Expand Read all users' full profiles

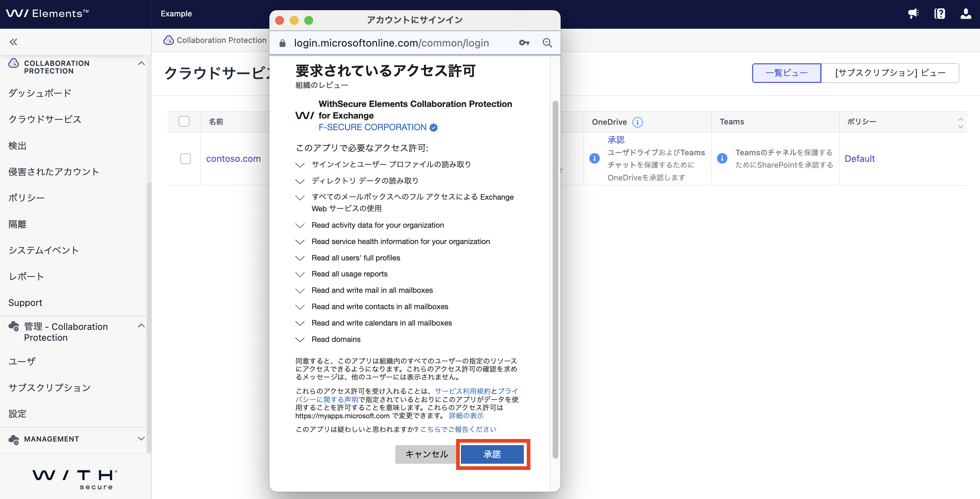pyautogui.click(x=300, y=258)
